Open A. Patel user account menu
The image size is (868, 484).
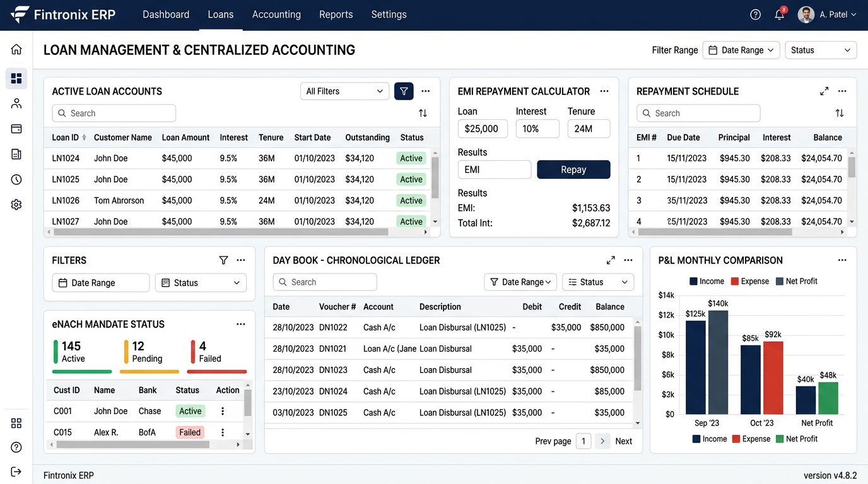pos(827,14)
